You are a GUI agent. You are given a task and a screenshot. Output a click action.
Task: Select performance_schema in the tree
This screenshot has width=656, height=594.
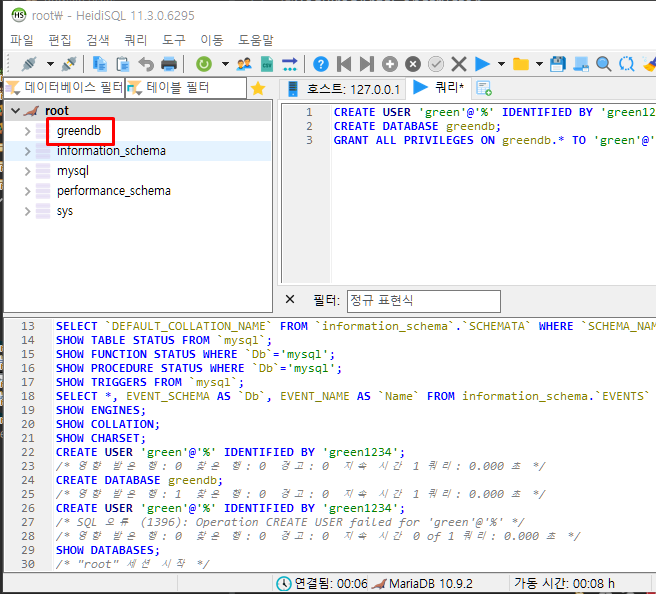[x=114, y=191]
